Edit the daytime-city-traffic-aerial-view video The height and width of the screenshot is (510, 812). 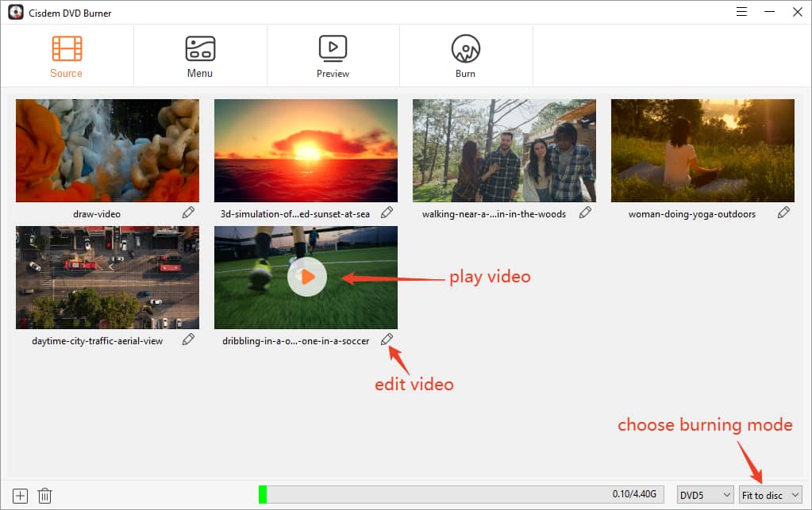tap(188, 339)
